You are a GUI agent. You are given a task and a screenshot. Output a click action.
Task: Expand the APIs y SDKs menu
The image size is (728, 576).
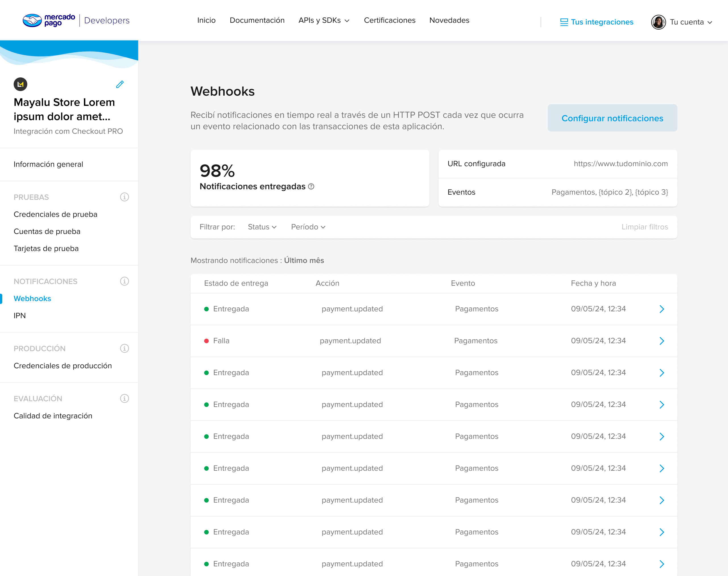pyautogui.click(x=324, y=20)
